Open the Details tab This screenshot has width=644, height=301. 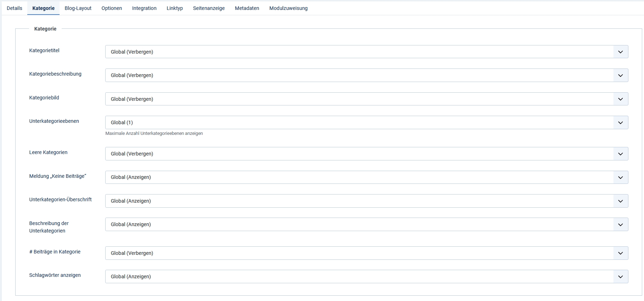click(x=15, y=8)
